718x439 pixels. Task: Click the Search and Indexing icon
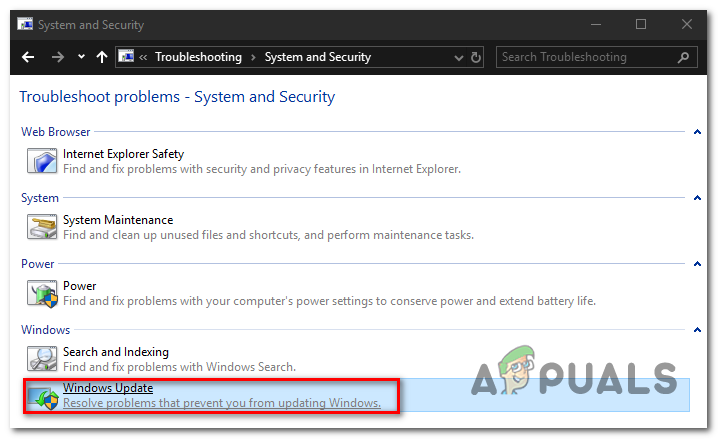pos(41,359)
